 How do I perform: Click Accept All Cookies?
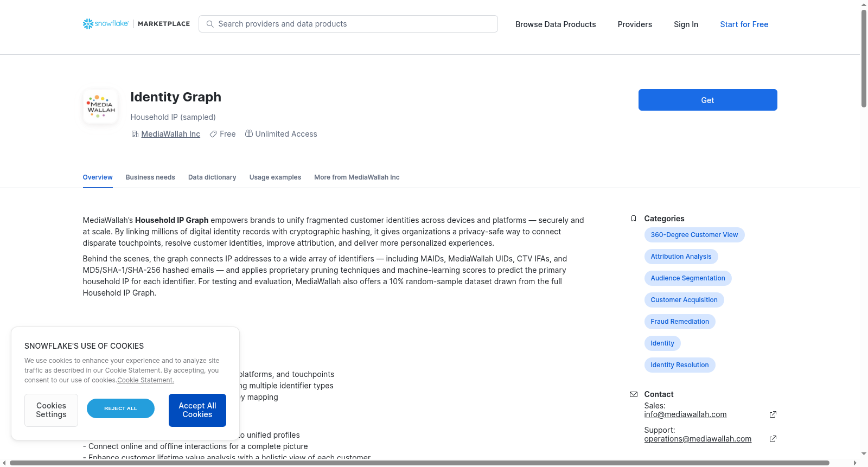tap(197, 410)
